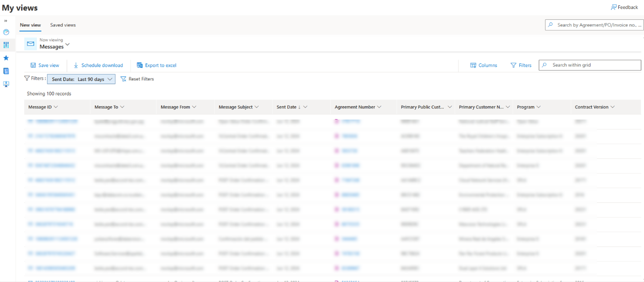This screenshot has height=282, width=644.
Task: Expand the left navigation pane chevrons
Action: 6,21
